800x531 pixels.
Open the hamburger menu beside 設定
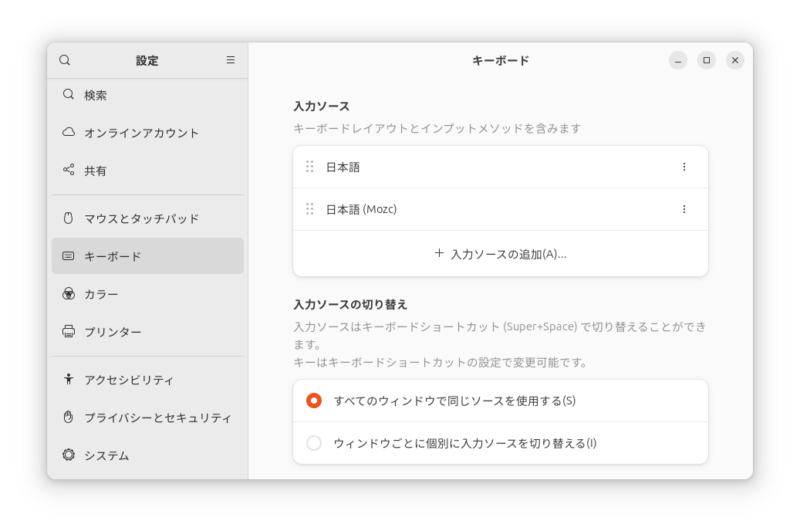(x=231, y=60)
